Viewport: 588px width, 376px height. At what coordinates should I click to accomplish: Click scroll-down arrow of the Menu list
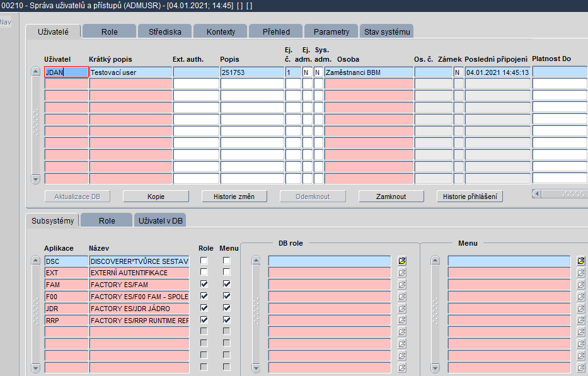click(435, 368)
